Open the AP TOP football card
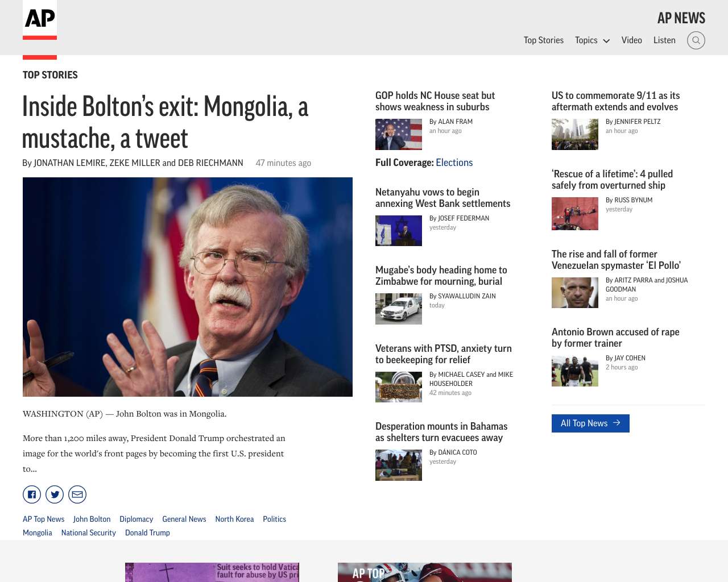Image resolution: width=728 pixels, height=582 pixels. tap(425, 572)
